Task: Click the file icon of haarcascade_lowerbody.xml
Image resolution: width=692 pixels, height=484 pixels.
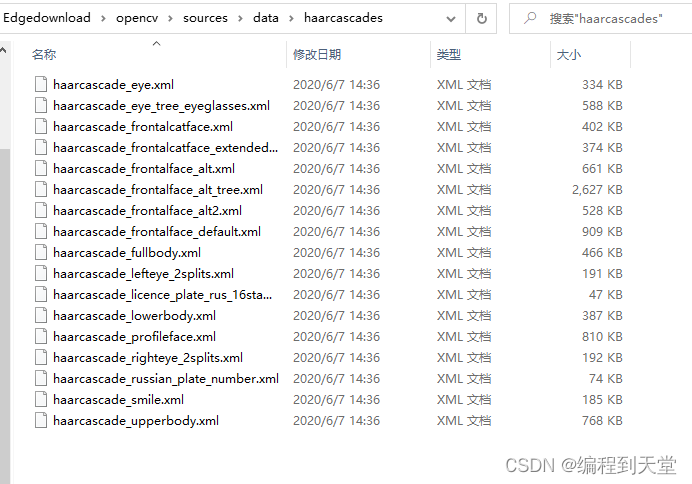Action: point(41,315)
